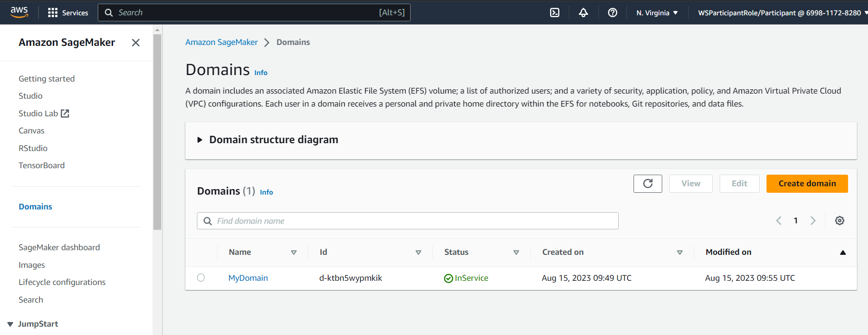Click Info link beside Domains heading
The width and height of the screenshot is (868, 335).
point(261,73)
